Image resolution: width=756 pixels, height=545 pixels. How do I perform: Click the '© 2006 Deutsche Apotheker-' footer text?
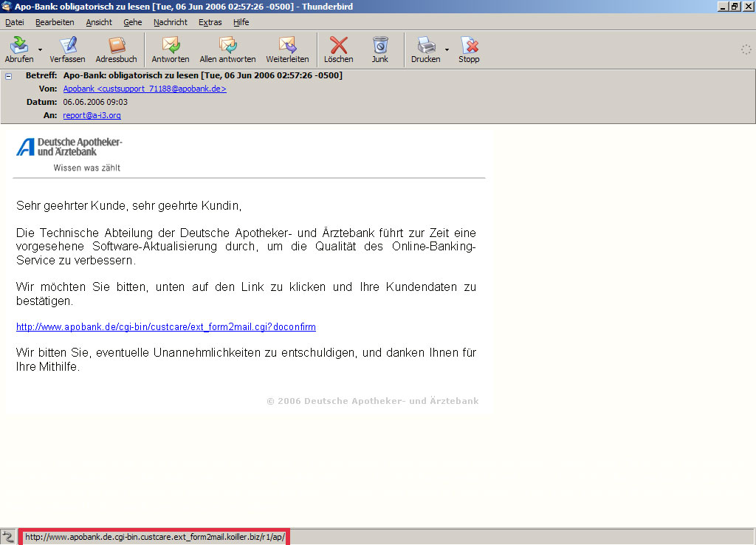click(x=373, y=401)
